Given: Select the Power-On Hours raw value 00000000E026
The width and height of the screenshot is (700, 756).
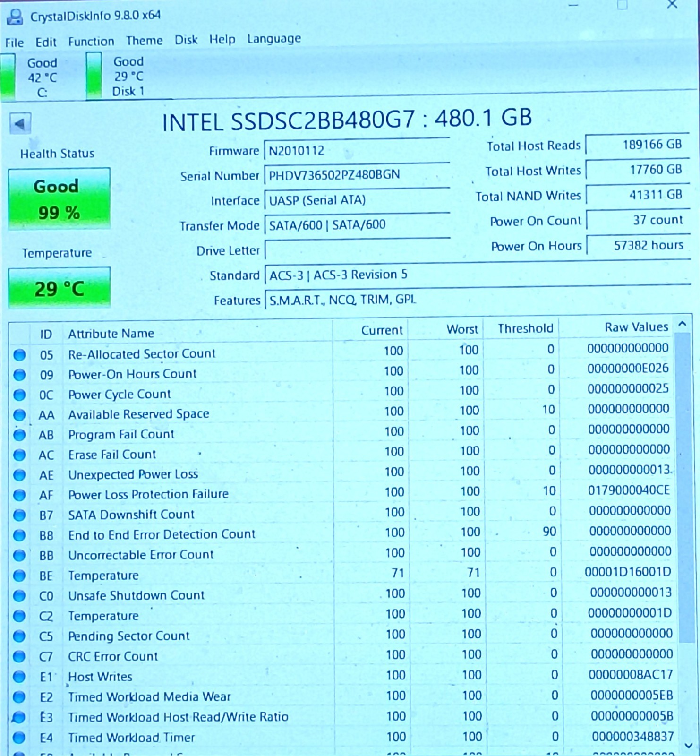Looking at the screenshot, I should pyautogui.click(x=628, y=369).
